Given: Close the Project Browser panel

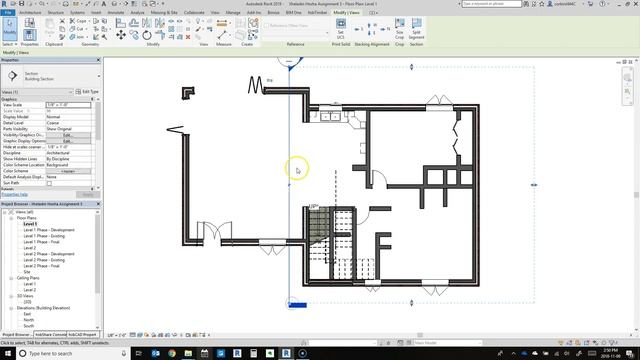Looking at the screenshot, I should click(98, 204).
